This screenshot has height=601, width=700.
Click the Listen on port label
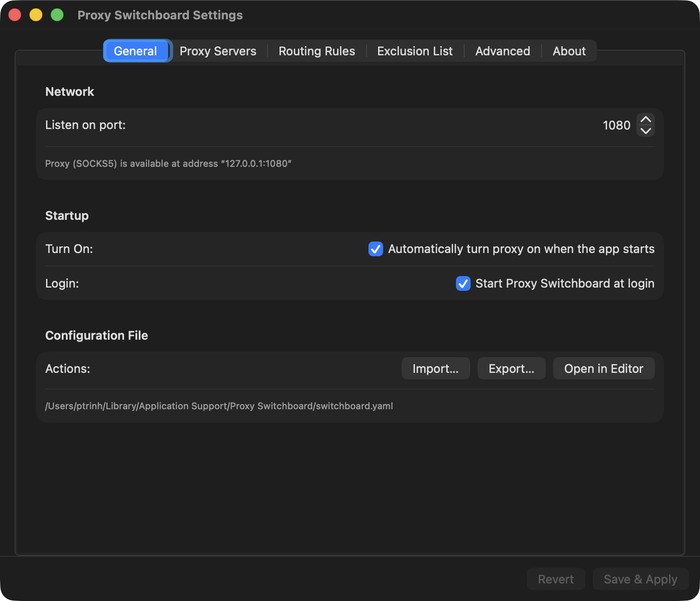[x=85, y=125]
